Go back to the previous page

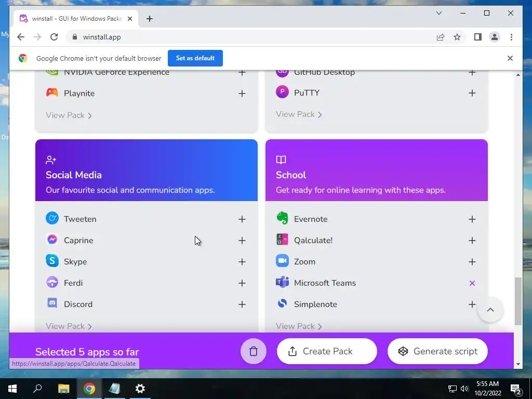21,37
